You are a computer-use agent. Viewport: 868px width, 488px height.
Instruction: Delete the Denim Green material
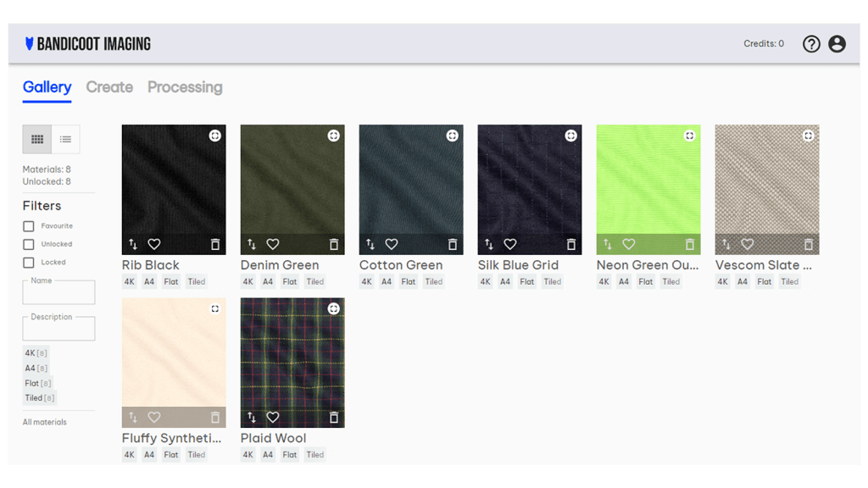point(334,244)
